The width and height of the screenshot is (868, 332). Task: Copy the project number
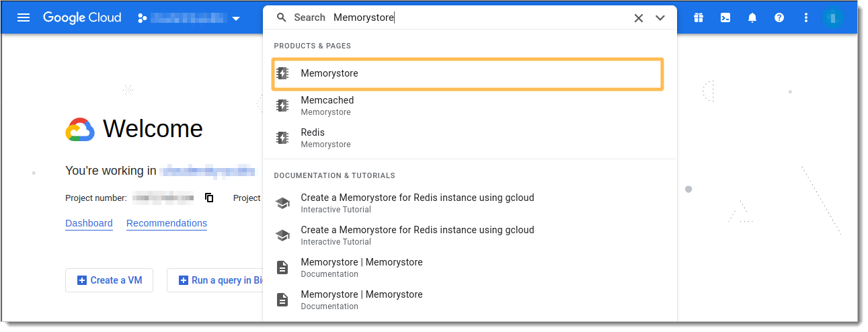coord(209,198)
